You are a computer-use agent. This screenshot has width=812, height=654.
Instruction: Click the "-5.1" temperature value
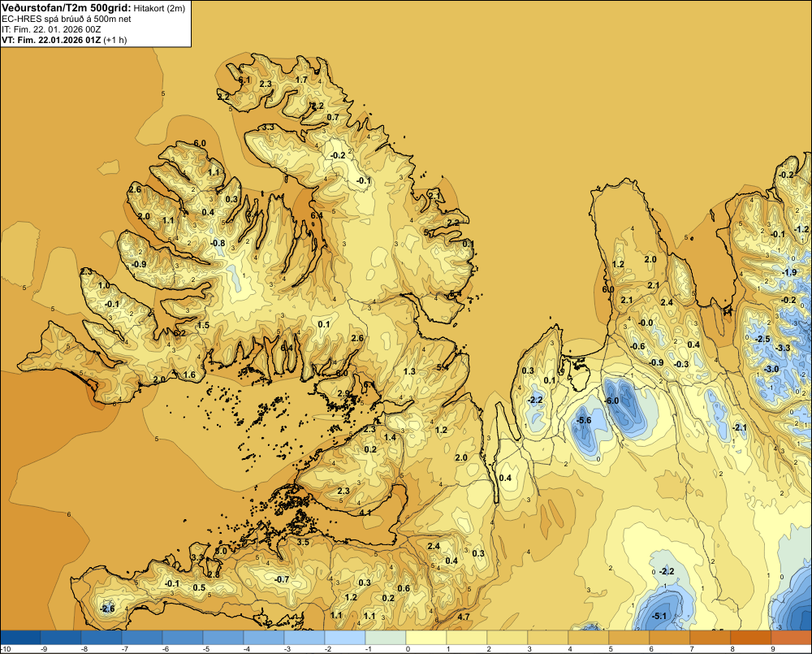point(659,616)
